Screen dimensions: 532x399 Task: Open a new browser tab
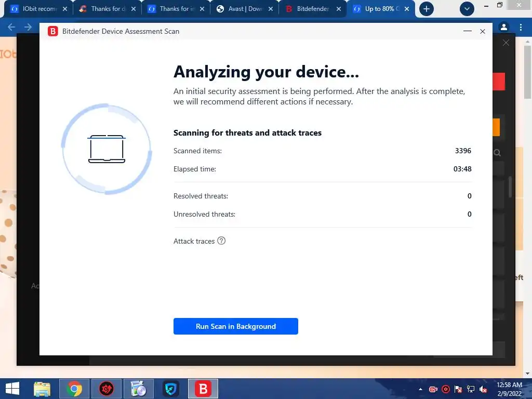click(427, 9)
